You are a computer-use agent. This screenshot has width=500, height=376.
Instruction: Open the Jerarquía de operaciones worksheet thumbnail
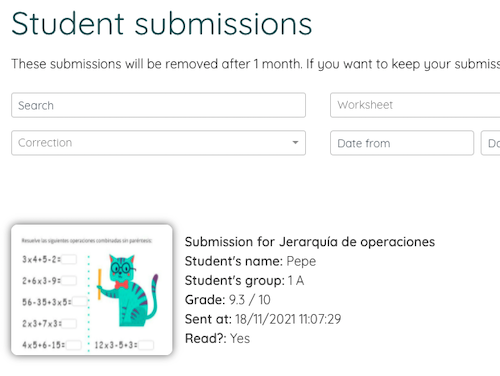[x=92, y=290]
